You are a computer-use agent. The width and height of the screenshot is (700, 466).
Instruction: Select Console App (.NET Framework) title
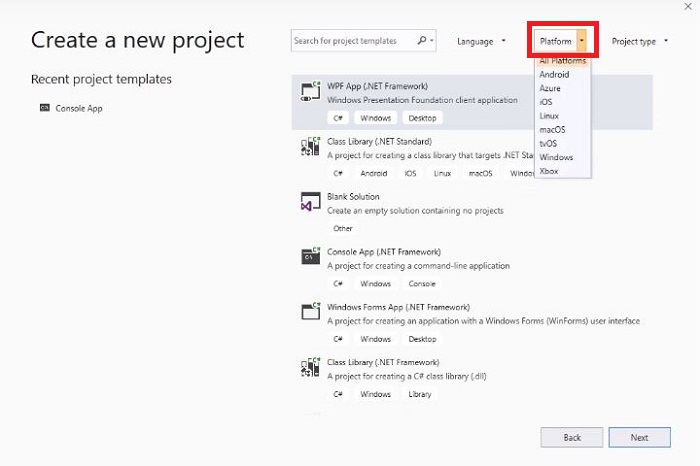pos(384,252)
